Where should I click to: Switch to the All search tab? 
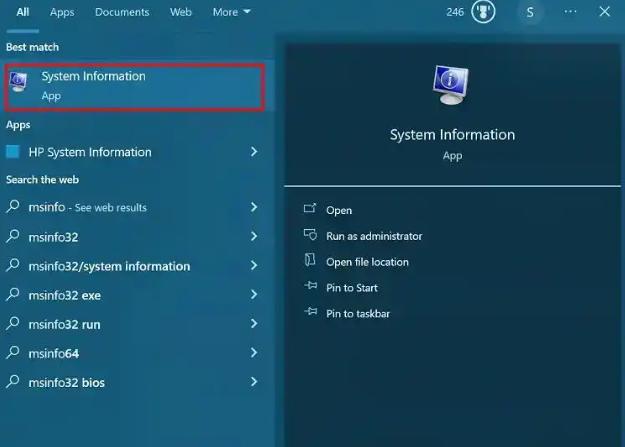23,12
